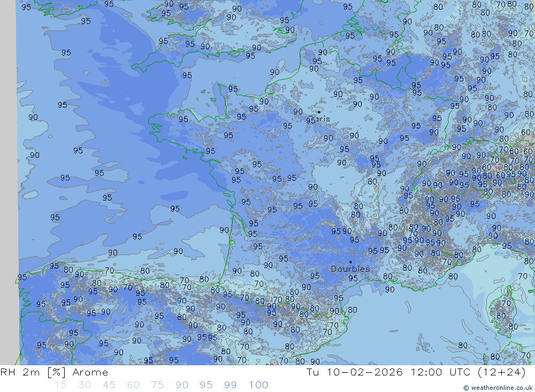This screenshot has height=392, width=535.
Task: Click the Paris city dot marker
Action: (319, 112)
